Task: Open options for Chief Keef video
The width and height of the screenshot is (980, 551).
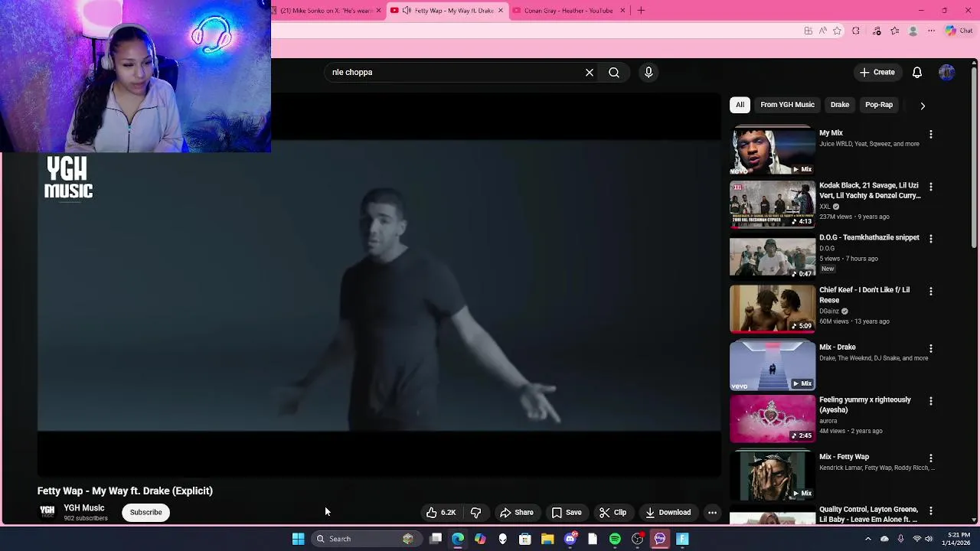Action: 931,292
